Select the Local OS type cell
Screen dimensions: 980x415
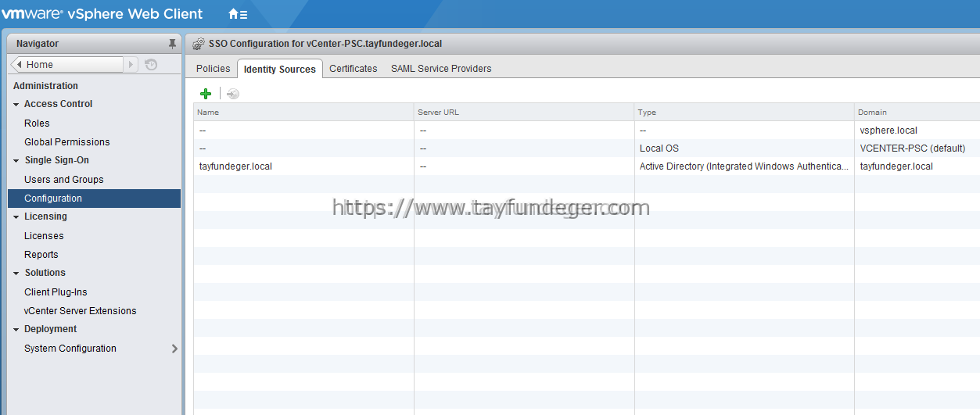click(x=659, y=148)
